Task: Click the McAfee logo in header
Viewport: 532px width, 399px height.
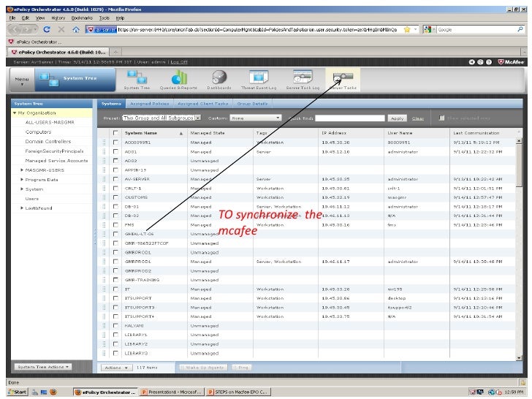Action: point(511,61)
